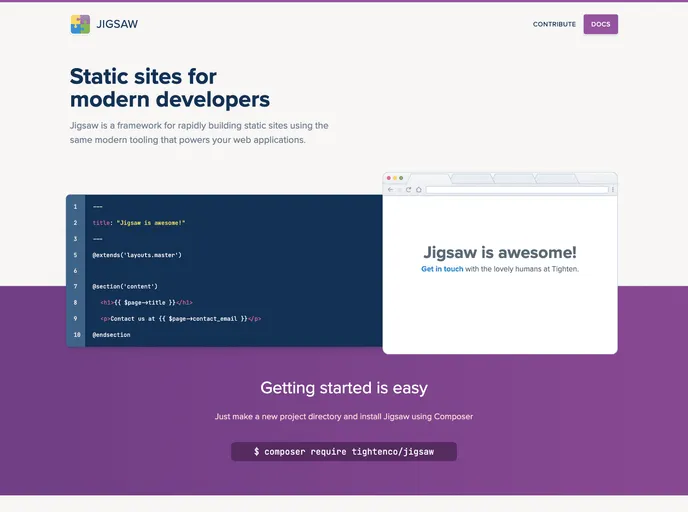Click line number 10 in code gutter

77,335
